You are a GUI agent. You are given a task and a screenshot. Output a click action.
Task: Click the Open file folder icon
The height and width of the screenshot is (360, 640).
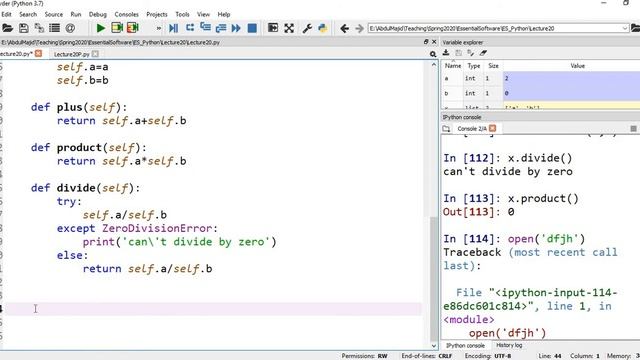coord(7,28)
